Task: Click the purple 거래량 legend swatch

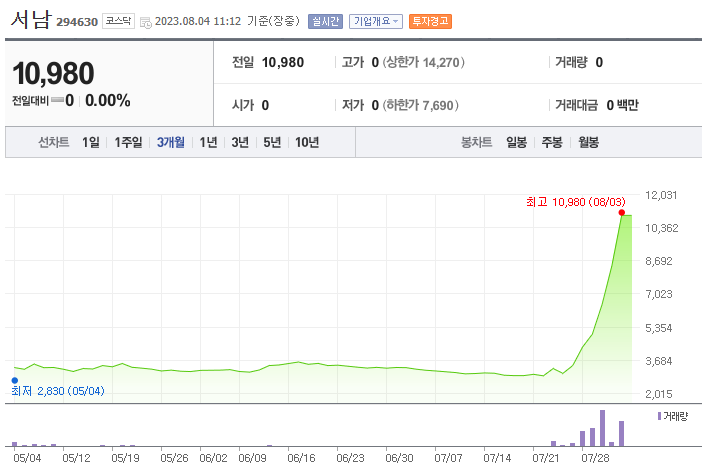Action: click(659, 416)
